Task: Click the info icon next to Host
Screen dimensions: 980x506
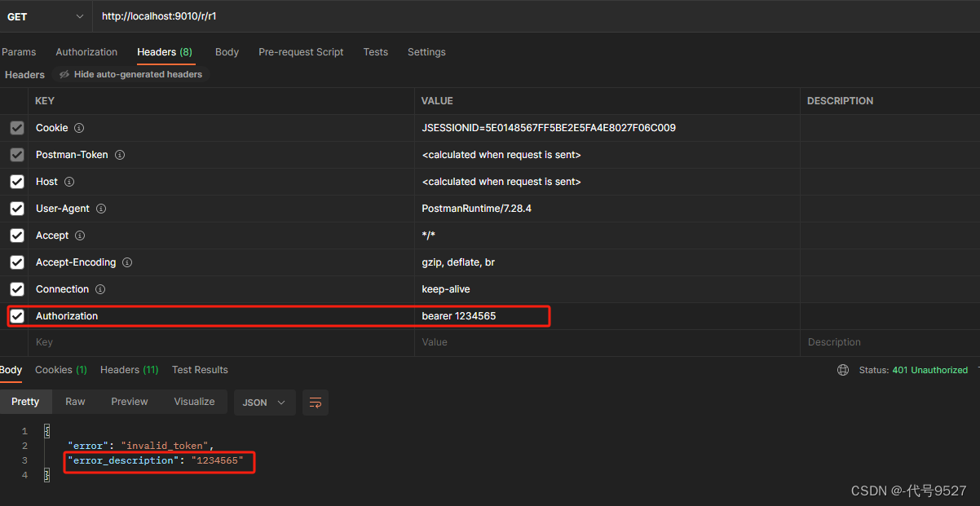Action: [69, 182]
